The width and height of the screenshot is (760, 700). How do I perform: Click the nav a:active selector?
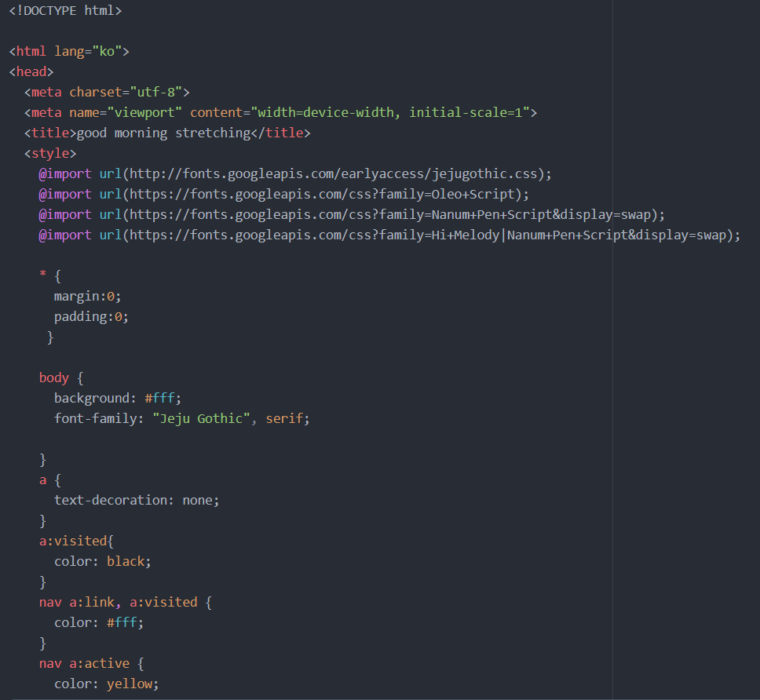coord(84,663)
